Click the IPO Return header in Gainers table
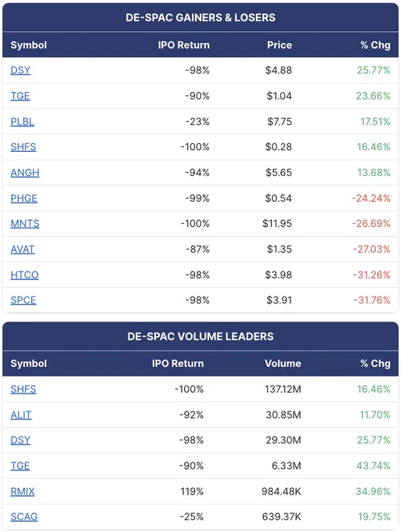The width and height of the screenshot is (401, 532). 184,45
